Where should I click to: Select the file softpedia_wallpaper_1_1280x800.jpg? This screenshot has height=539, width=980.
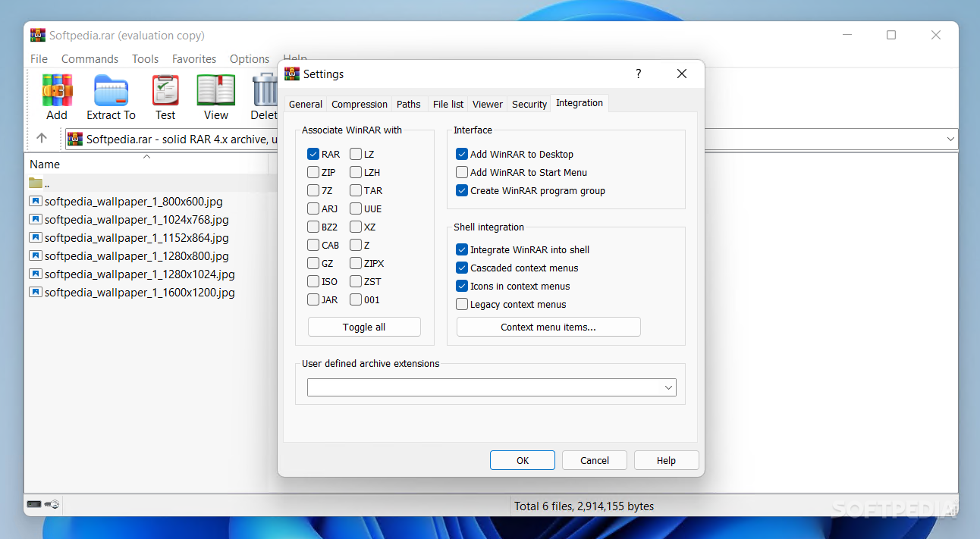point(137,255)
